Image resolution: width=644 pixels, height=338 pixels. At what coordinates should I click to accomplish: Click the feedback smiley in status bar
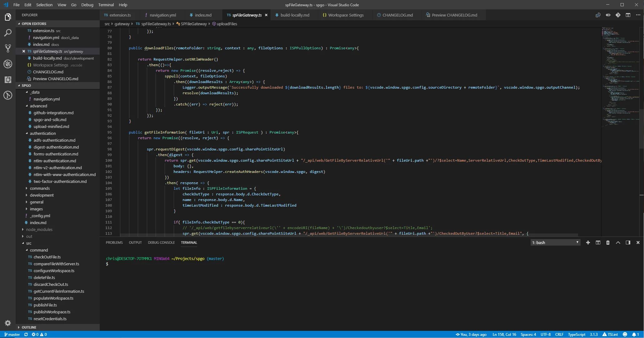click(625, 335)
